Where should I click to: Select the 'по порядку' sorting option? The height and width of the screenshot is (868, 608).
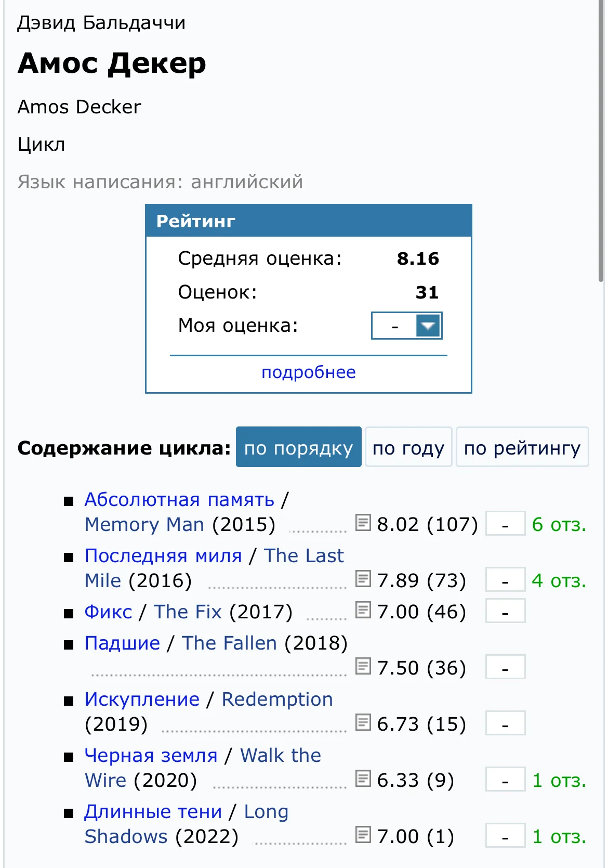298,447
